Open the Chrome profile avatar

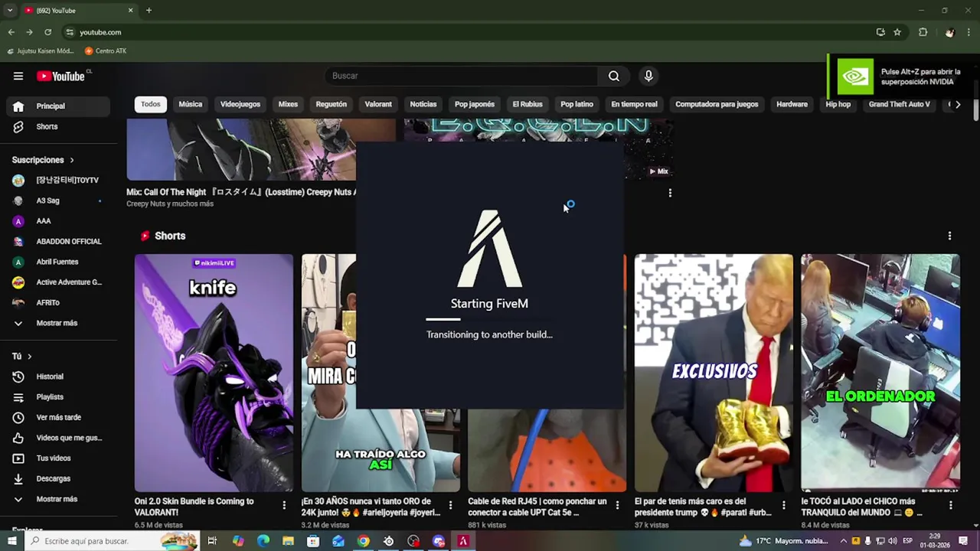949,32
